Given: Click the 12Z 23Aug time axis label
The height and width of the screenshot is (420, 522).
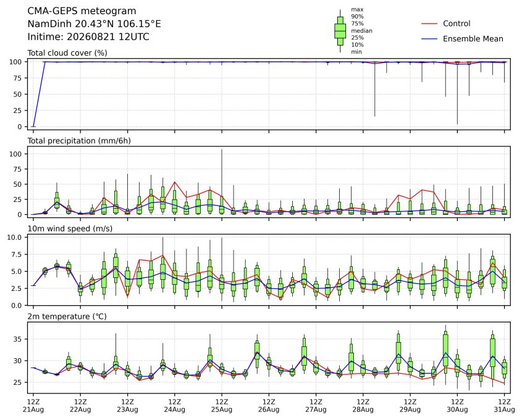Looking at the screenshot, I should (127, 405).
